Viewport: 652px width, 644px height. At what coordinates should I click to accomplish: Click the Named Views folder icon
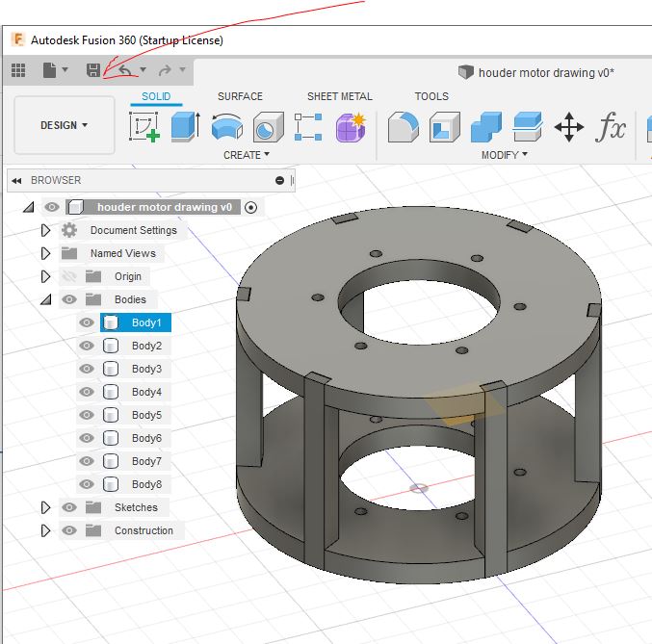pyautogui.click(x=69, y=253)
